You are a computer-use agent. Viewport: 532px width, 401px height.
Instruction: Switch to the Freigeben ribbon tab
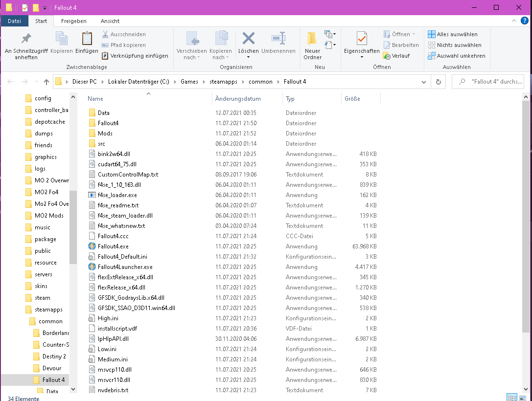pyautogui.click(x=73, y=21)
